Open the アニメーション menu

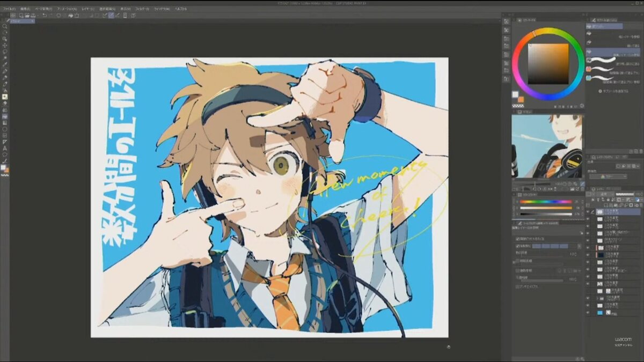(67, 9)
